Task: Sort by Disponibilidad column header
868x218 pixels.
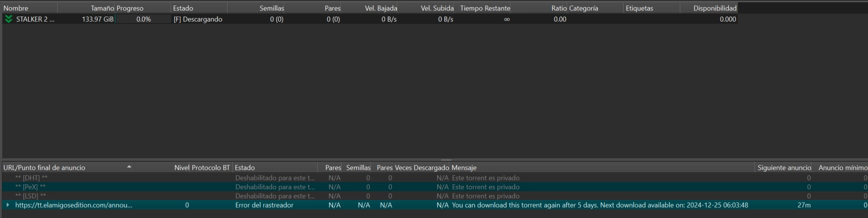Action: 714,8
